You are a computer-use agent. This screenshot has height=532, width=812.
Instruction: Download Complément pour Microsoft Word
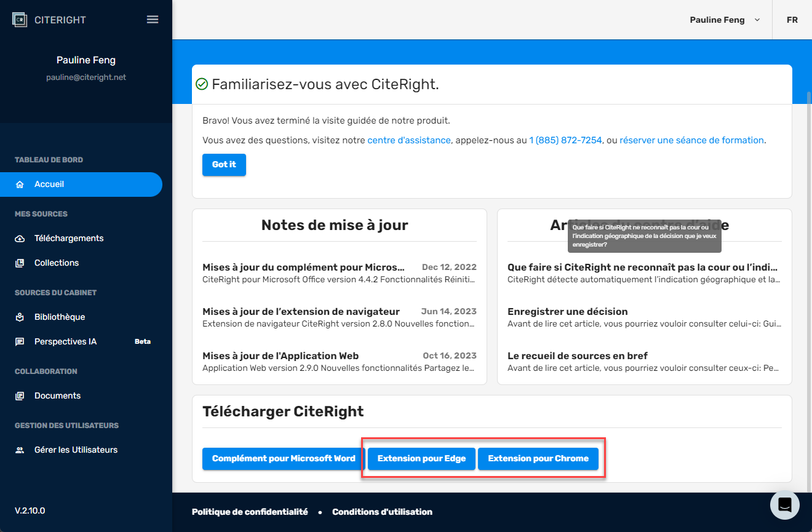coord(284,458)
